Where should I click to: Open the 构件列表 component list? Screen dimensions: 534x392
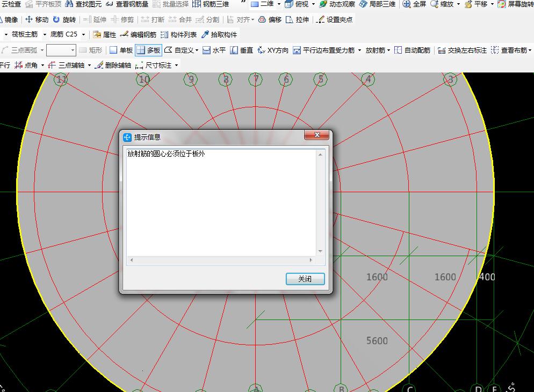[x=179, y=34]
